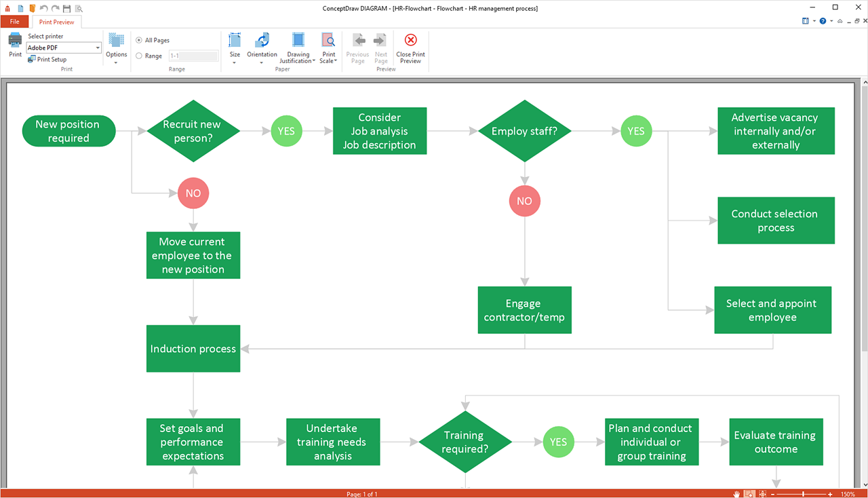This screenshot has width=868, height=498.
Task: Click the Open document icon in quick access
Action: point(32,8)
